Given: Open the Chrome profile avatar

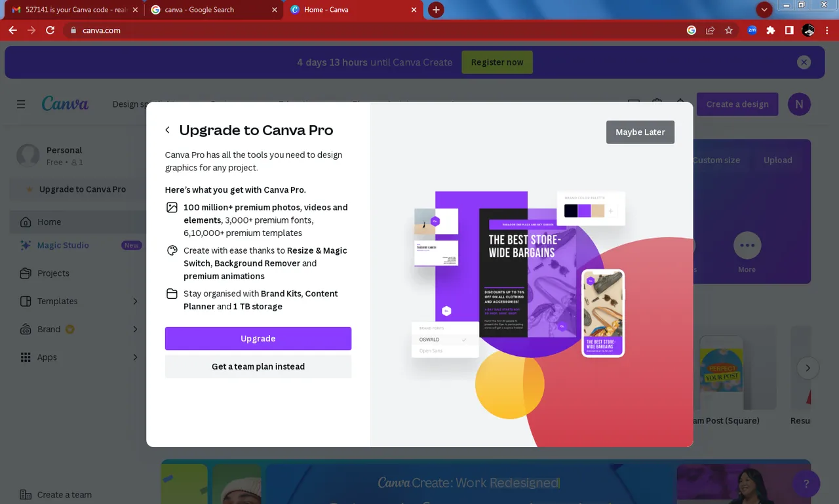Looking at the screenshot, I should click(808, 30).
